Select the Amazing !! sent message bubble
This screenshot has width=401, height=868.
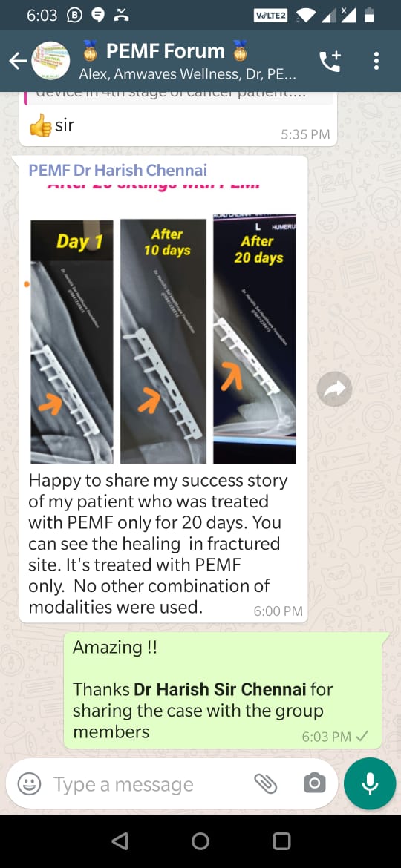tap(223, 689)
